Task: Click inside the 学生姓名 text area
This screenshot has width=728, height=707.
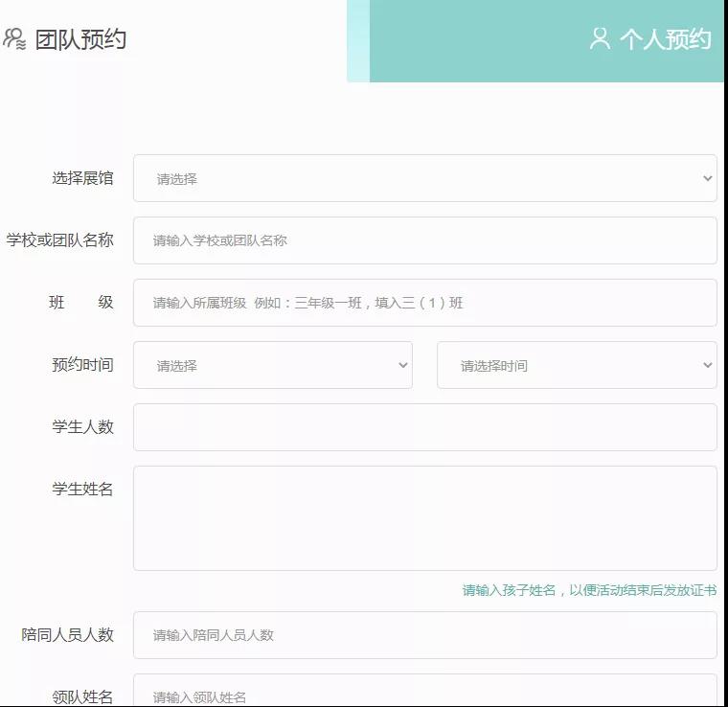Action: pyautogui.click(x=424, y=518)
